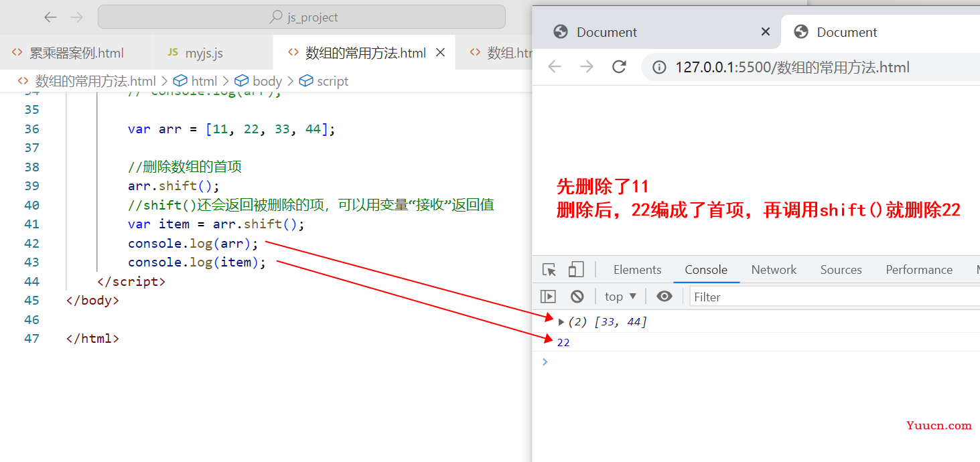980x462 pixels.
Task: Create live expression with eye icon
Action: pos(664,297)
